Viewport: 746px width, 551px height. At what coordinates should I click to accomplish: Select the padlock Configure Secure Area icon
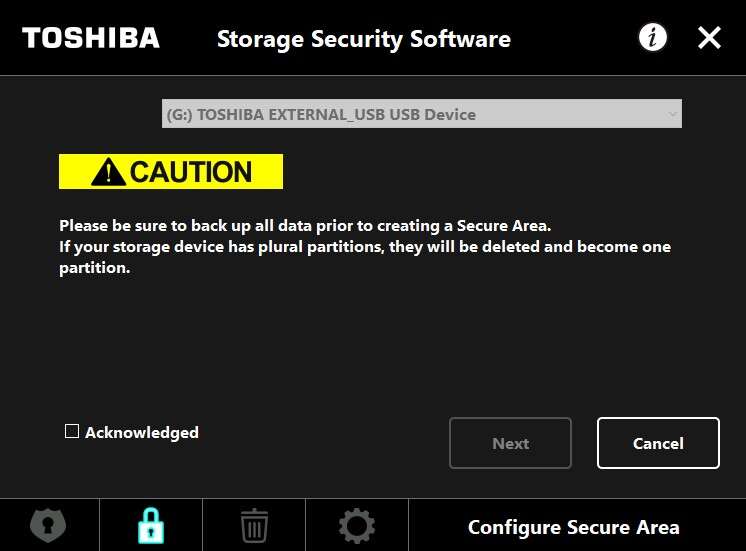151,525
